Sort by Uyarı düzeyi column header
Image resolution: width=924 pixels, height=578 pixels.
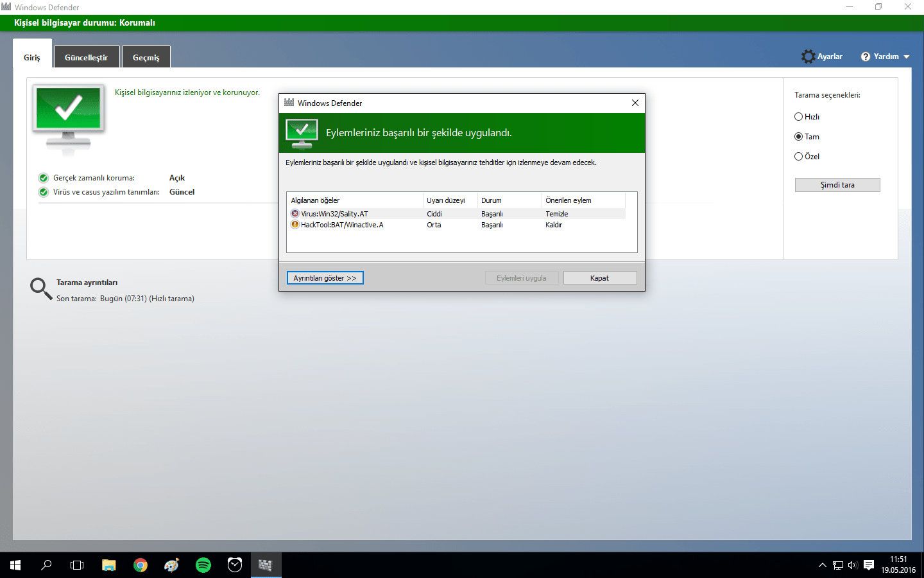(450, 200)
